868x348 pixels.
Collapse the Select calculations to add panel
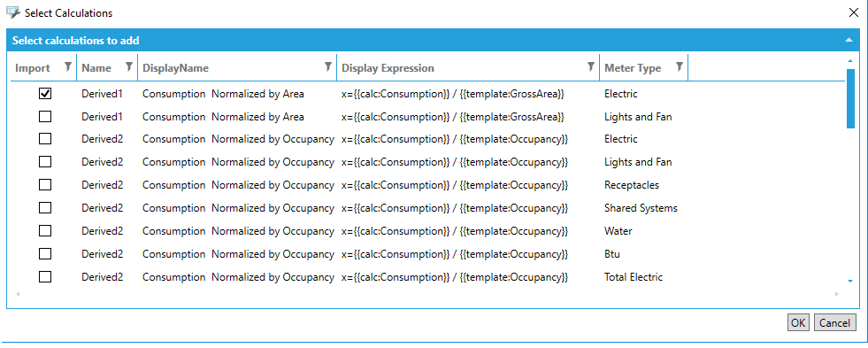pos(848,40)
